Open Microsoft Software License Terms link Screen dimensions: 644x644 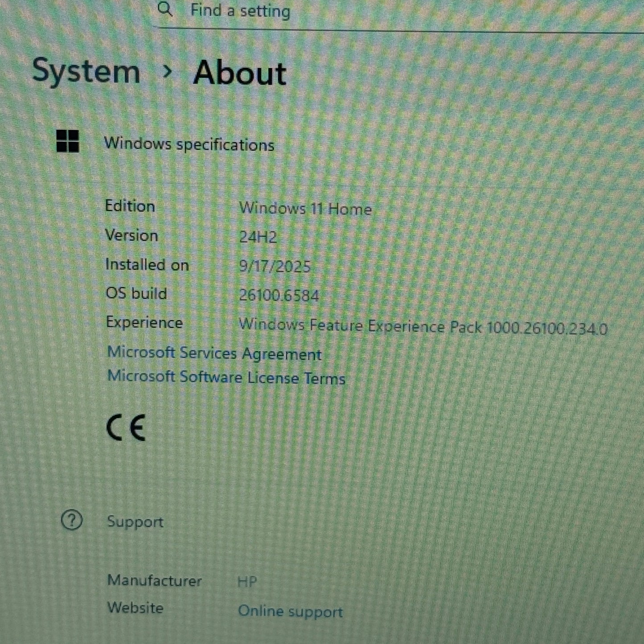pyautogui.click(x=226, y=377)
